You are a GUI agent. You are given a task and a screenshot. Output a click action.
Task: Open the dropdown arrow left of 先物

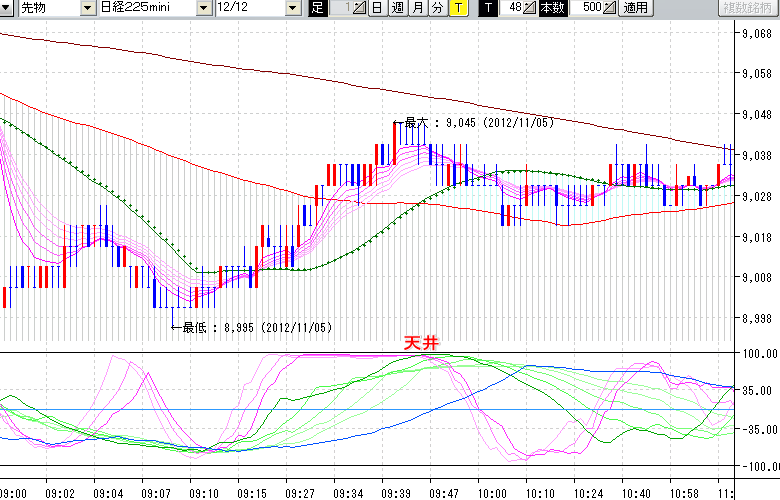coord(7,8)
